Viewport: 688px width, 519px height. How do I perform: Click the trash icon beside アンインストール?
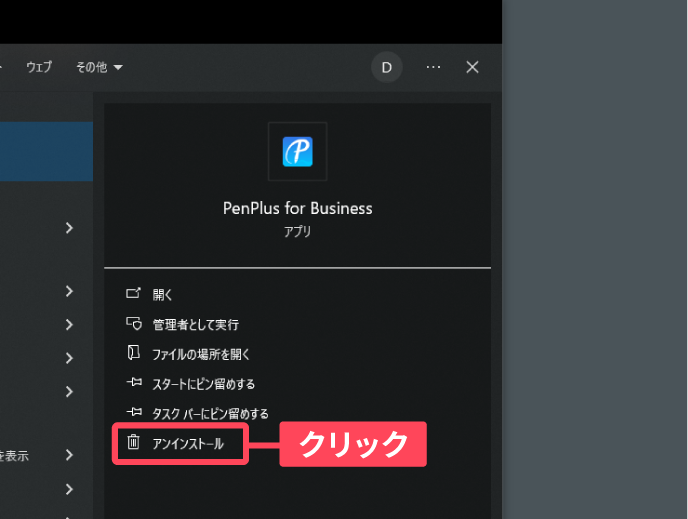click(133, 442)
